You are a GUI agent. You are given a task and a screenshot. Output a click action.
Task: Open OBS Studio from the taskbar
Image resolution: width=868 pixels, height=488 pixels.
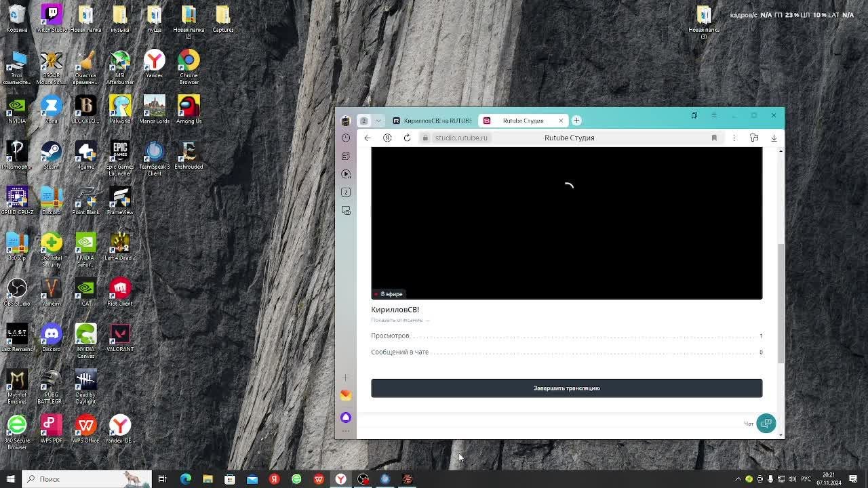[x=363, y=479]
